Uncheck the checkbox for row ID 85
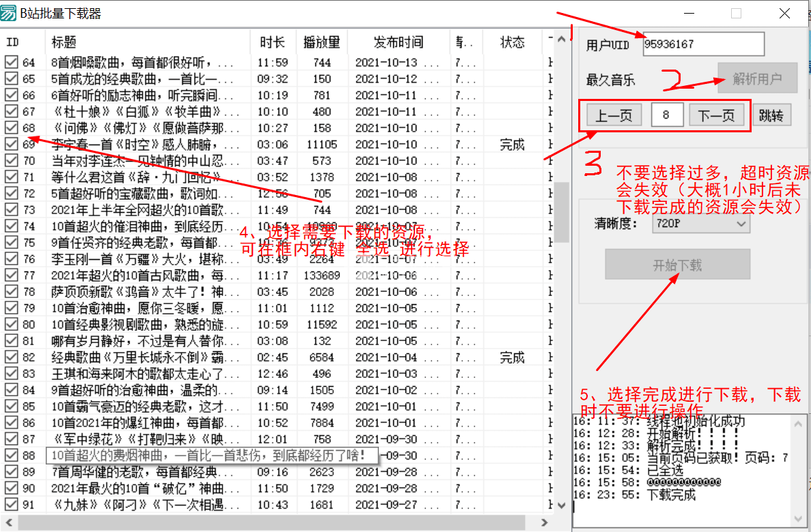The image size is (811, 532). click(x=11, y=407)
